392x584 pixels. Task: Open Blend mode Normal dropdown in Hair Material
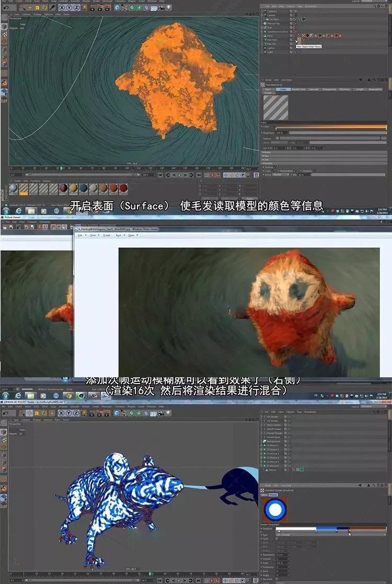(281, 175)
